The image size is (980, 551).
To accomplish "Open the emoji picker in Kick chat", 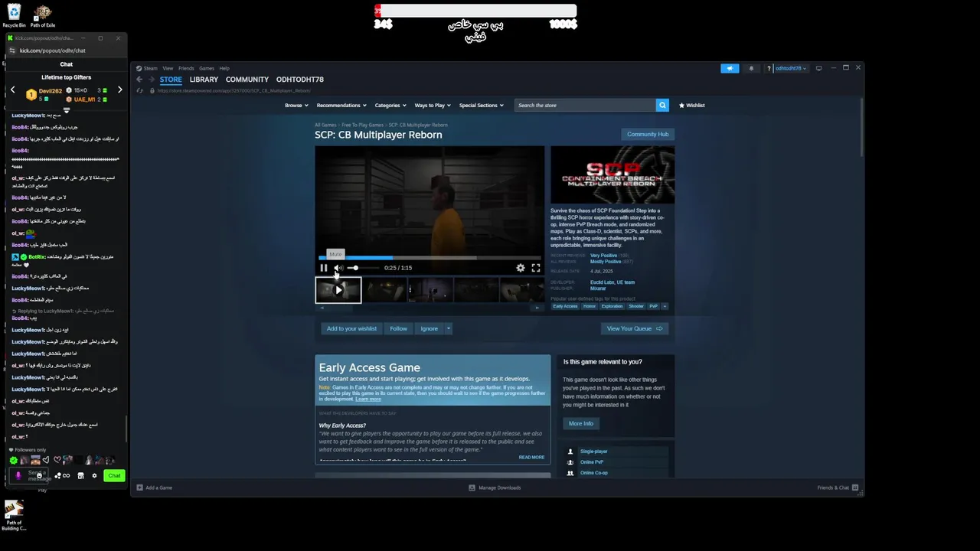I will [39, 476].
